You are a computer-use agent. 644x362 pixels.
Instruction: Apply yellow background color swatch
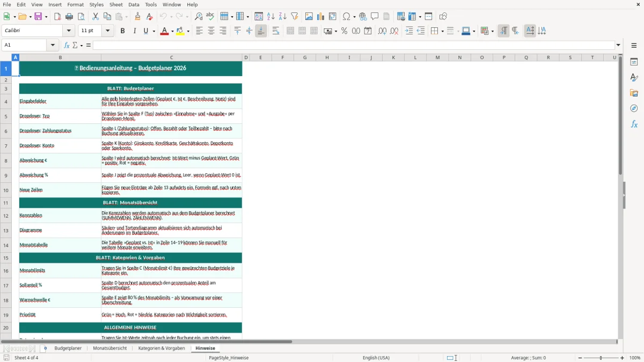point(180,31)
